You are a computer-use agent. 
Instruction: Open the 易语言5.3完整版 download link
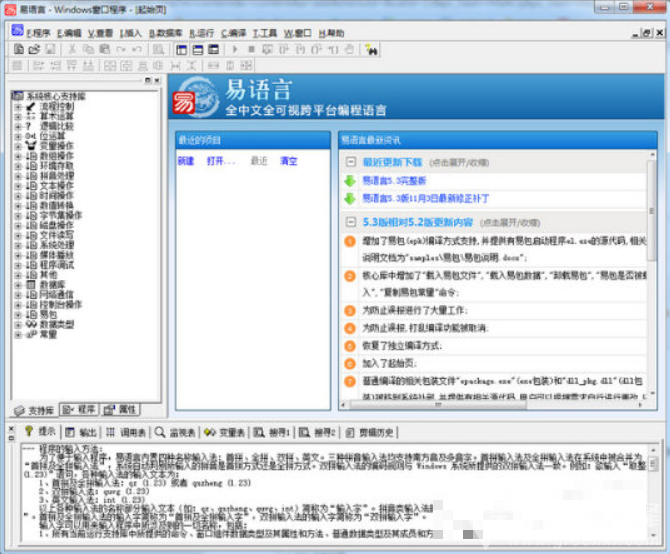pyautogui.click(x=394, y=181)
